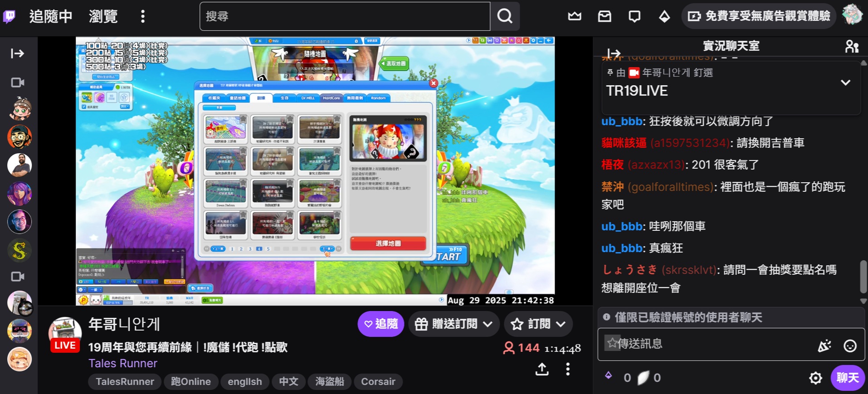Click the Get Bits diamond icon
The image size is (868, 394).
point(664,17)
